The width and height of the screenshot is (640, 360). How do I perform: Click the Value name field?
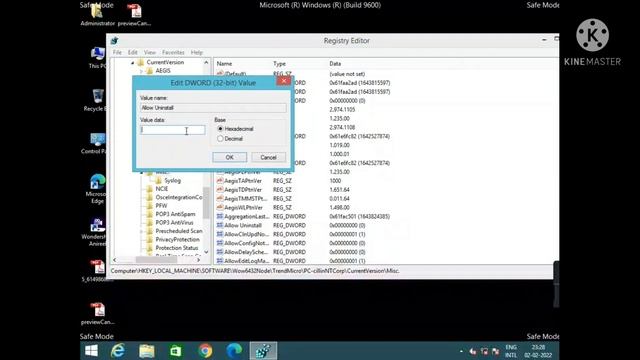[213, 108]
